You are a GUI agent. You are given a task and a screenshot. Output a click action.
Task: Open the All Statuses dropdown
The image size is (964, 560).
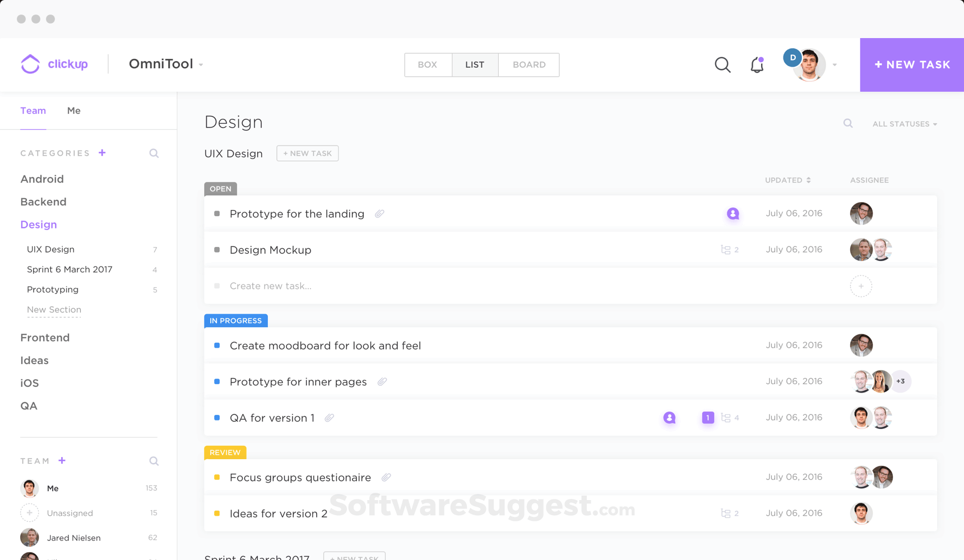pyautogui.click(x=904, y=124)
